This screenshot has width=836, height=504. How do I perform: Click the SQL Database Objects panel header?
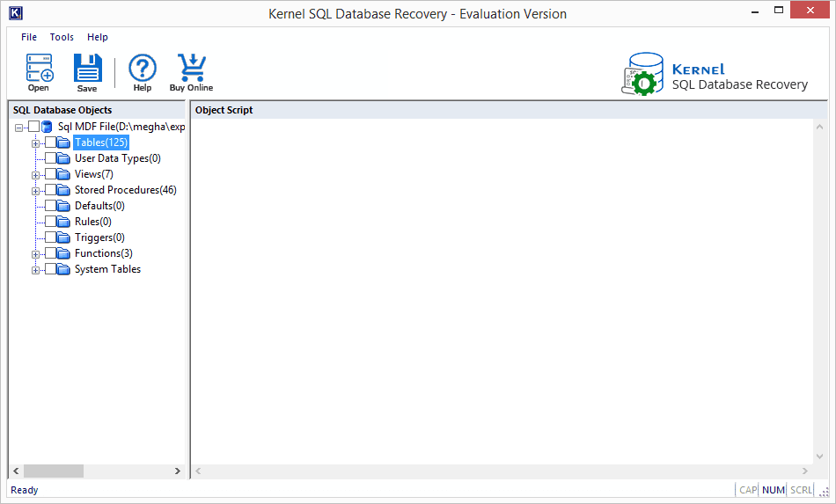click(97, 110)
